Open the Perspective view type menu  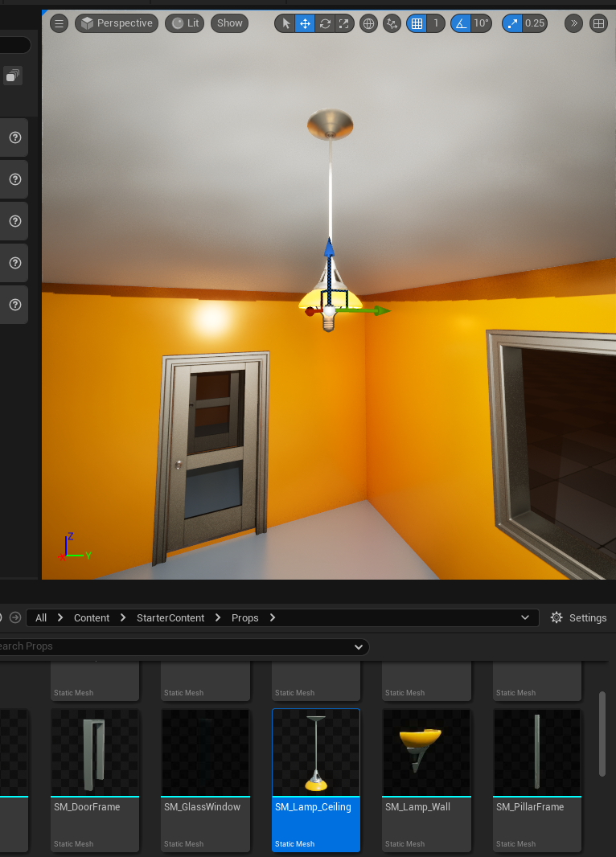pyautogui.click(x=117, y=23)
